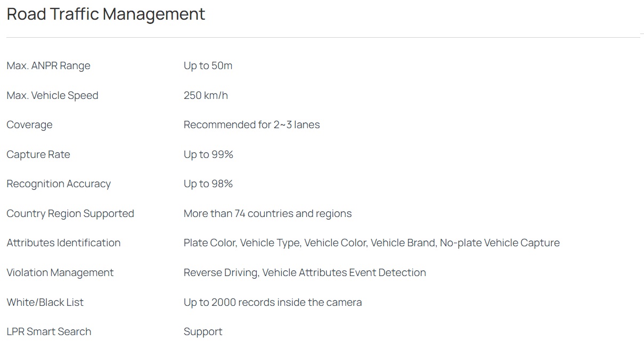Click the Plate Color attributes list text
Image resolution: width=644 pixels, height=358 pixels.
point(371,243)
